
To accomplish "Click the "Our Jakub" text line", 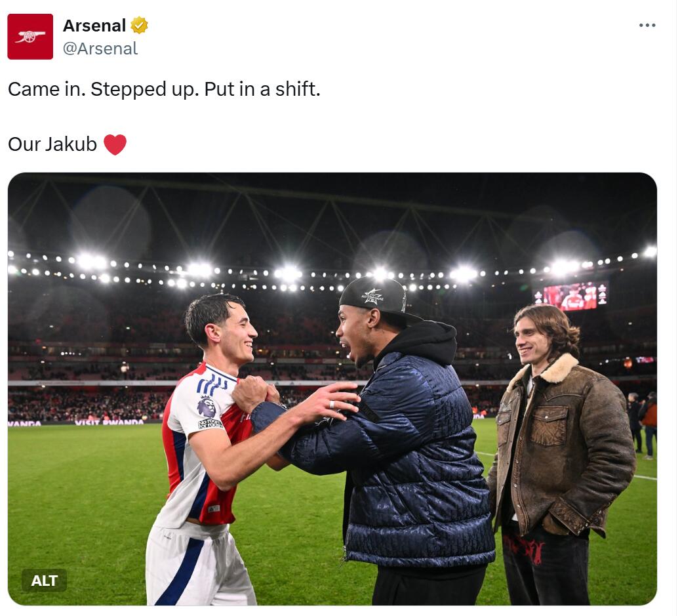I will pyautogui.click(x=52, y=144).
